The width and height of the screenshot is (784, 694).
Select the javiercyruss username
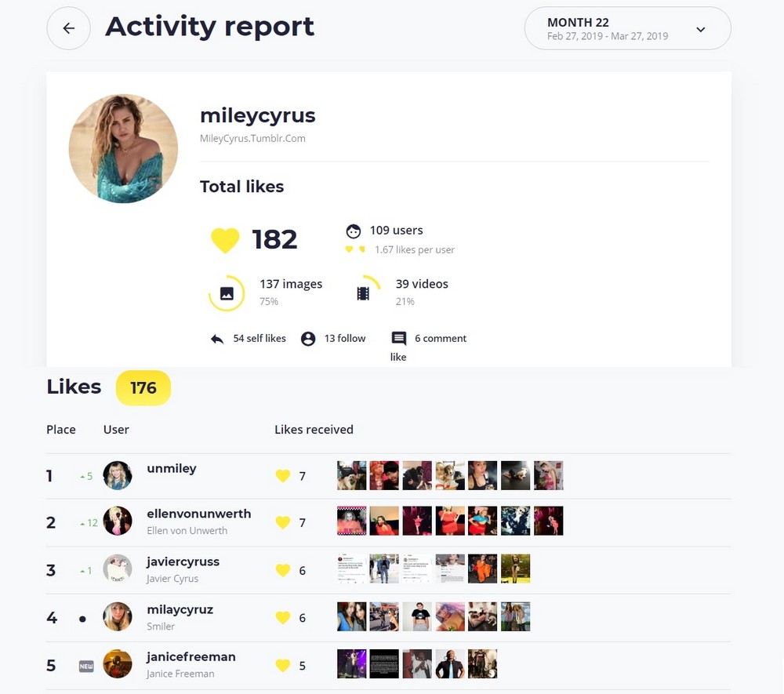point(183,561)
